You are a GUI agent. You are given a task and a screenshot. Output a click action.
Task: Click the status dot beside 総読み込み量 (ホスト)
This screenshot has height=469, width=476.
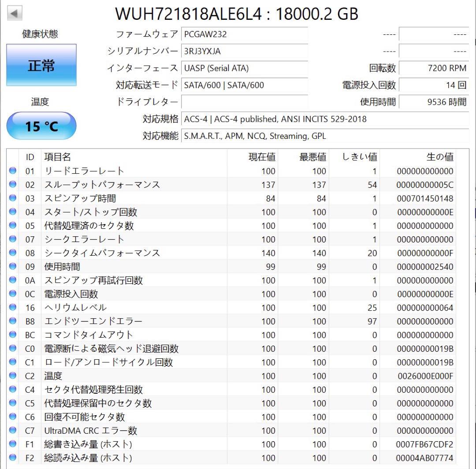(x=13, y=458)
